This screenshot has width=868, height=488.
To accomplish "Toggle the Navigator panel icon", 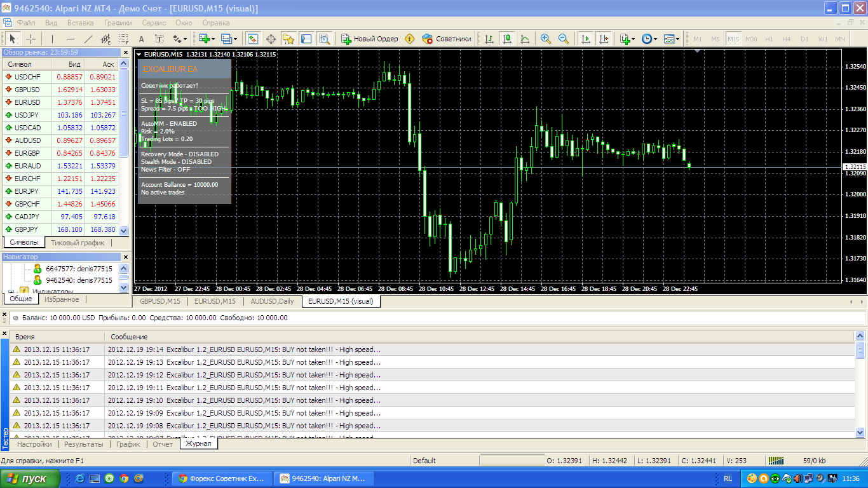I will point(288,39).
